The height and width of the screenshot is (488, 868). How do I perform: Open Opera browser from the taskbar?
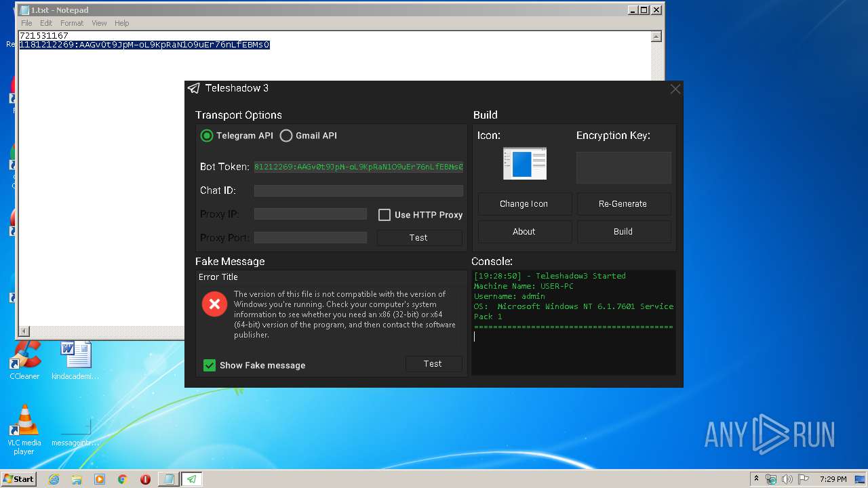pos(145,479)
